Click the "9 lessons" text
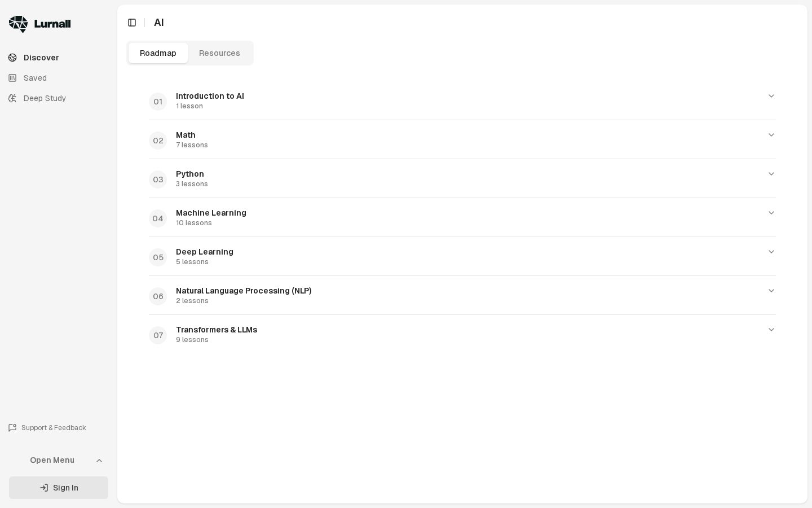 pyautogui.click(x=192, y=340)
